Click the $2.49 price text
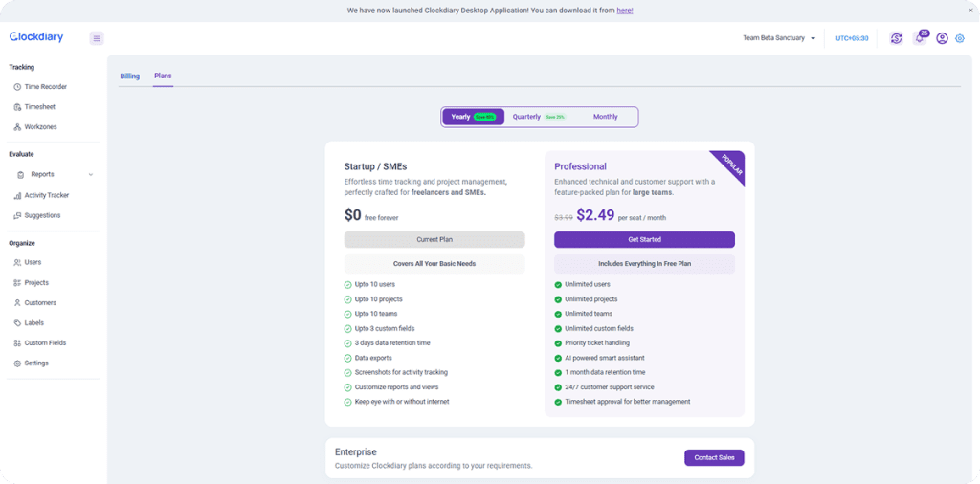Viewport: 980px width, 484px height. pos(595,215)
